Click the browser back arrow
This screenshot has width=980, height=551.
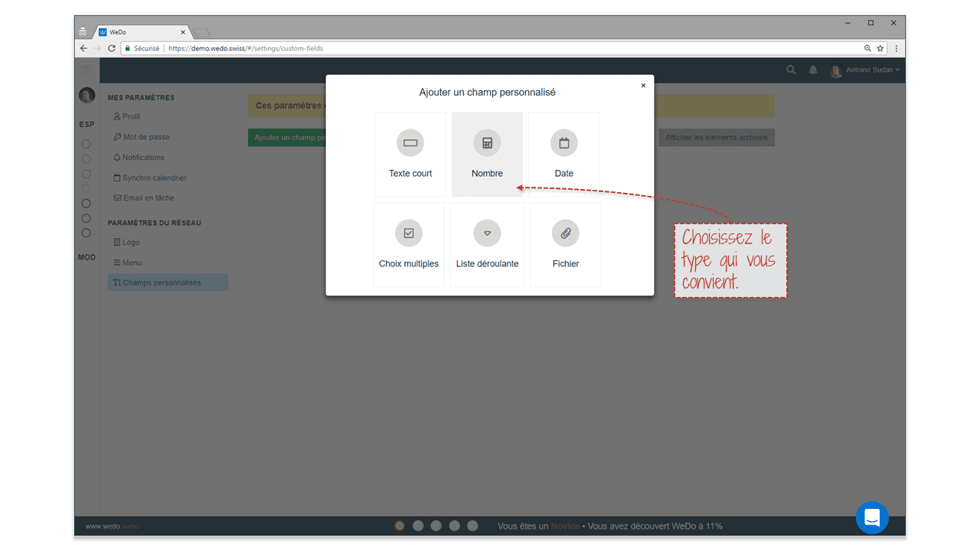click(83, 48)
